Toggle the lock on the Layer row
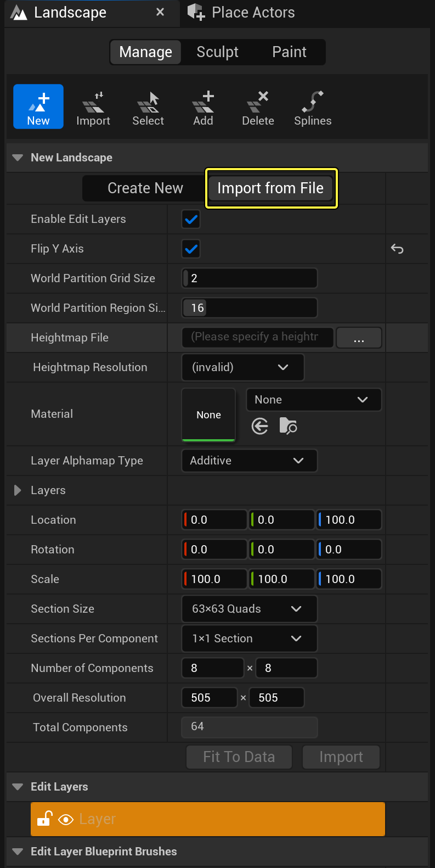The height and width of the screenshot is (868, 435). (44, 819)
